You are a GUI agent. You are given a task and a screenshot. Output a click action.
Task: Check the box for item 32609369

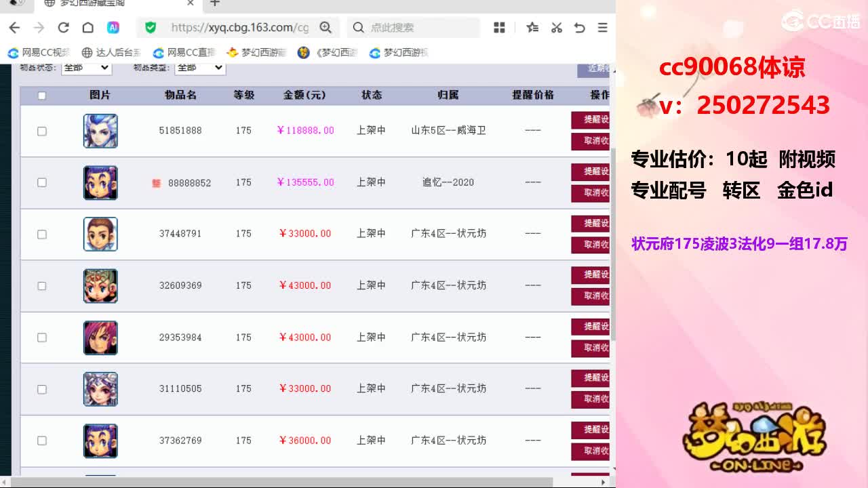click(41, 286)
